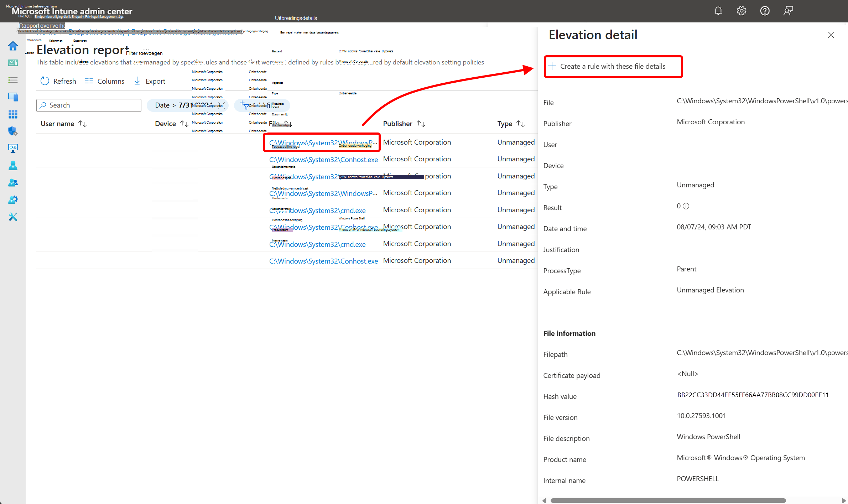Select Microsoft® Windows® Operating System product name
This screenshot has height=504, width=848.
click(741, 458)
